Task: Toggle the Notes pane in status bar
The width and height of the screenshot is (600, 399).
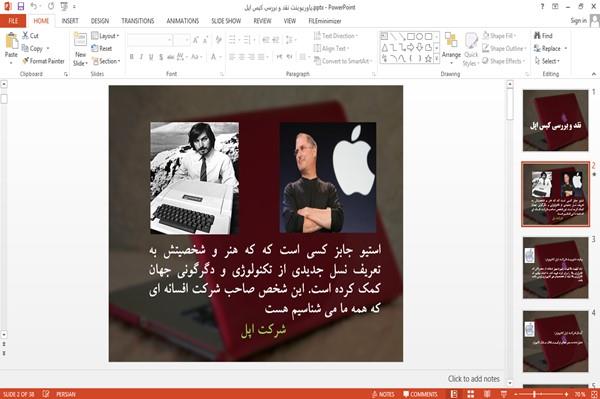Action: 383,394
